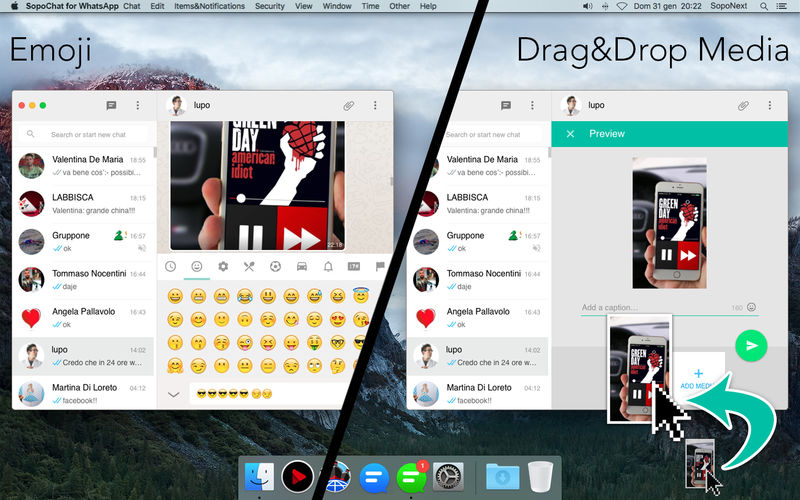Open Gruppone chat in emoji picker window

[83, 242]
